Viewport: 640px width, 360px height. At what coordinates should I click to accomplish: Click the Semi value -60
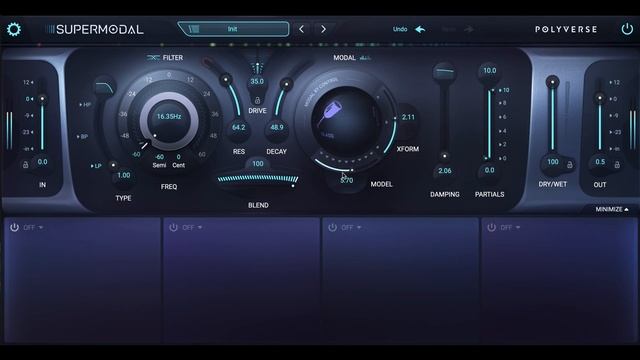159,157
